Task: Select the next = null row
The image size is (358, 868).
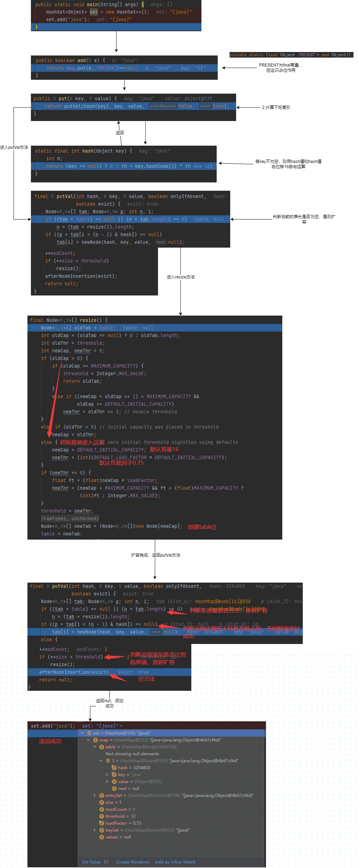Action: (x=171, y=788)
